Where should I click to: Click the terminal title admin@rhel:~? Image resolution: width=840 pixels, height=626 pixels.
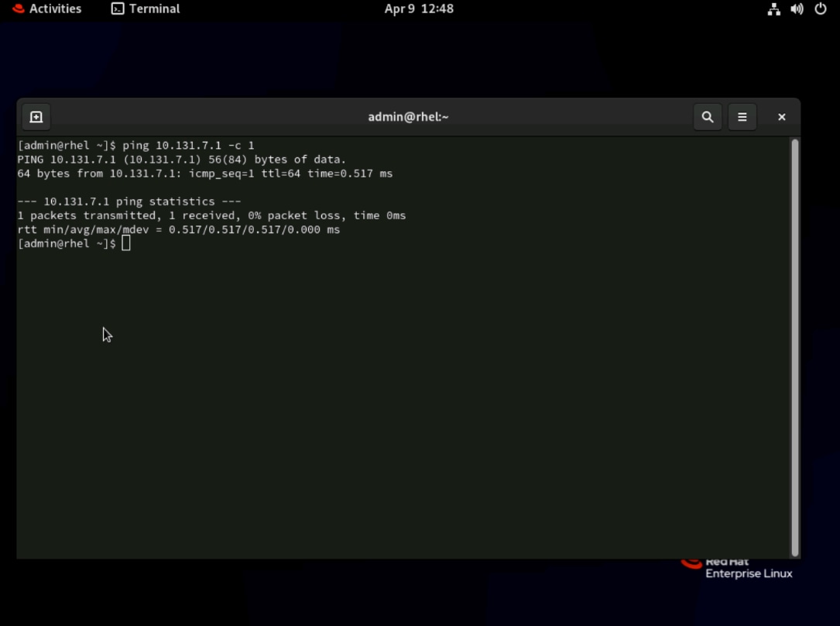coord(408,117)
